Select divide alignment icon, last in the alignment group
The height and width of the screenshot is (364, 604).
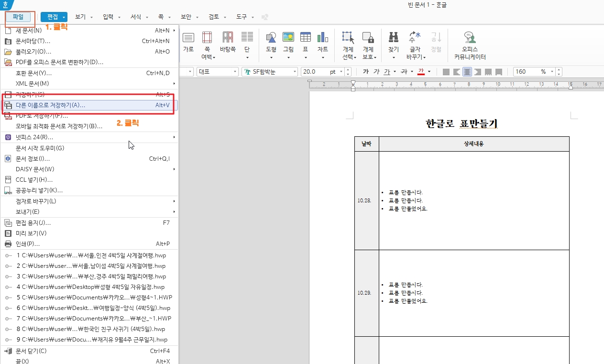point(499,72)
